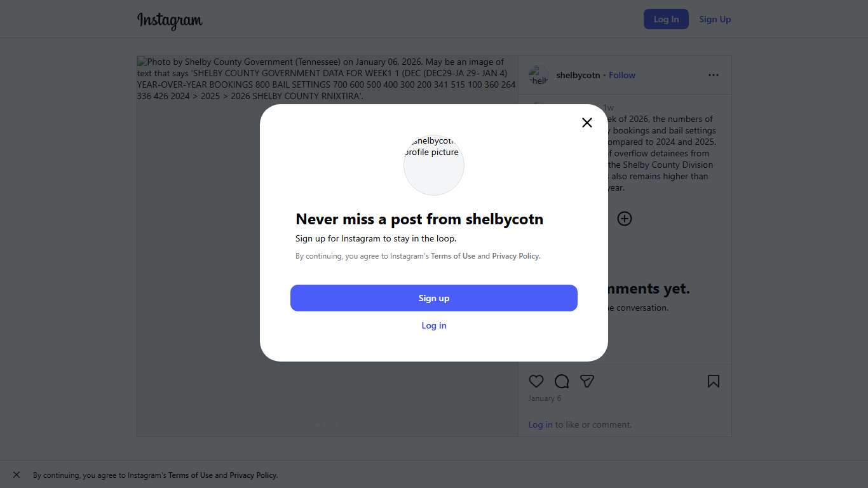The width and height of the screenshot is (868, 488).
Task: Open Privacy Policy link in bottom banner
Action: [x=253, y=475]
